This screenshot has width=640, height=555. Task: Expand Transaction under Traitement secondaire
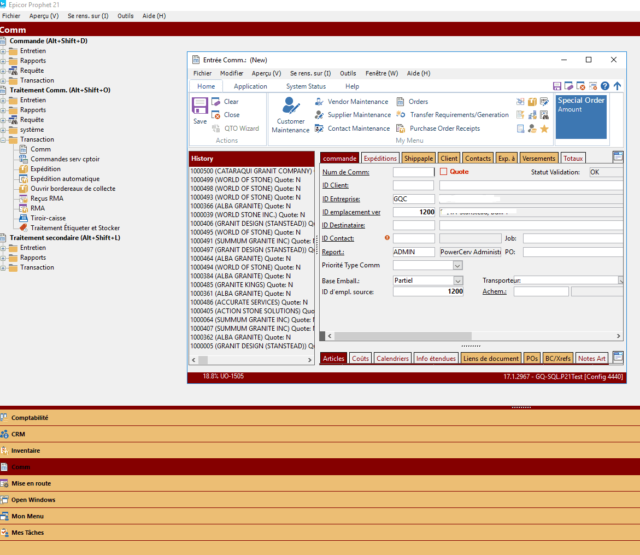click(3, 268)
